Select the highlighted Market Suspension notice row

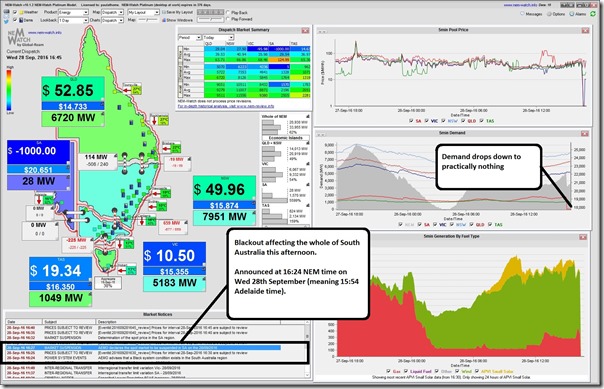click(143, 347)
